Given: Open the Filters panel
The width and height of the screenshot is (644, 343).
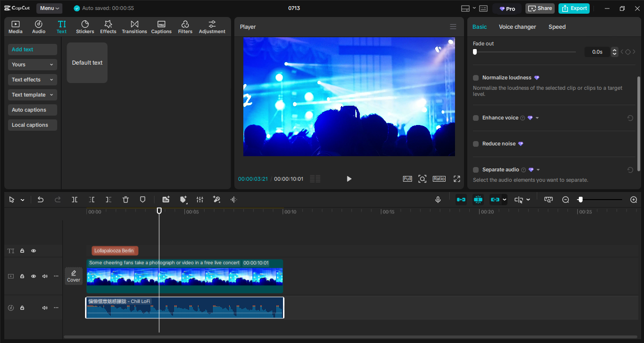Looking at the screenshot, I should pyautogui.click(x=185, y=26).
